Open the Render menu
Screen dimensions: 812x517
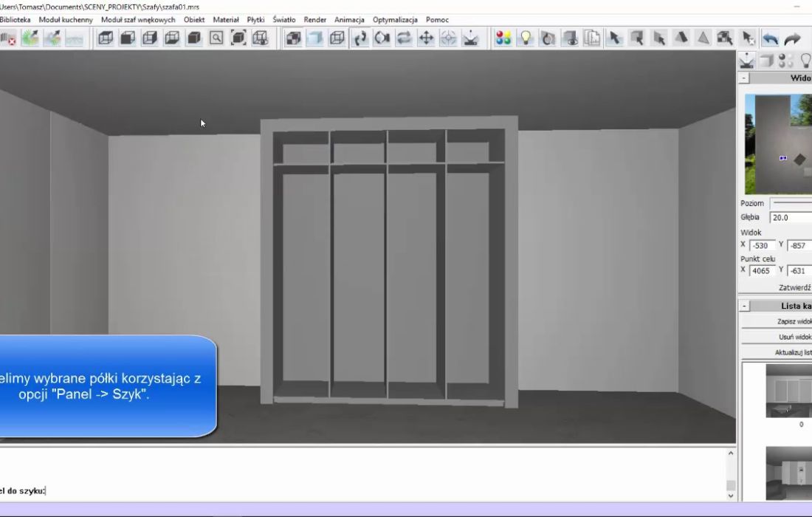point(315,20)
